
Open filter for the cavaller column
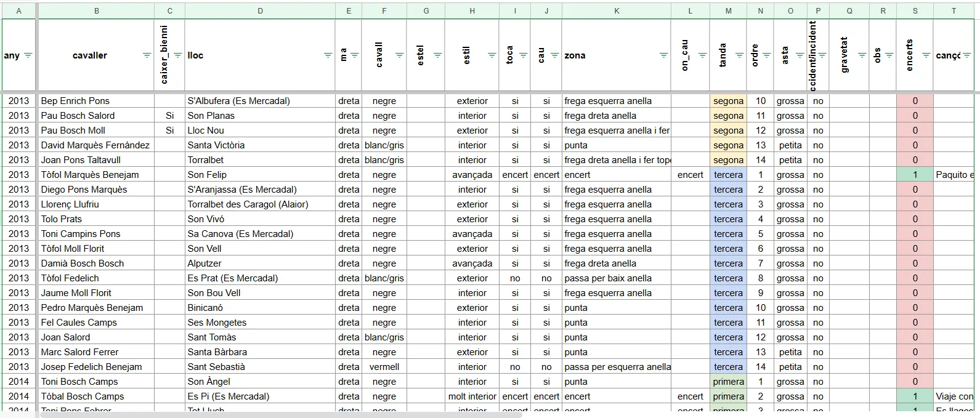[147, 55]
